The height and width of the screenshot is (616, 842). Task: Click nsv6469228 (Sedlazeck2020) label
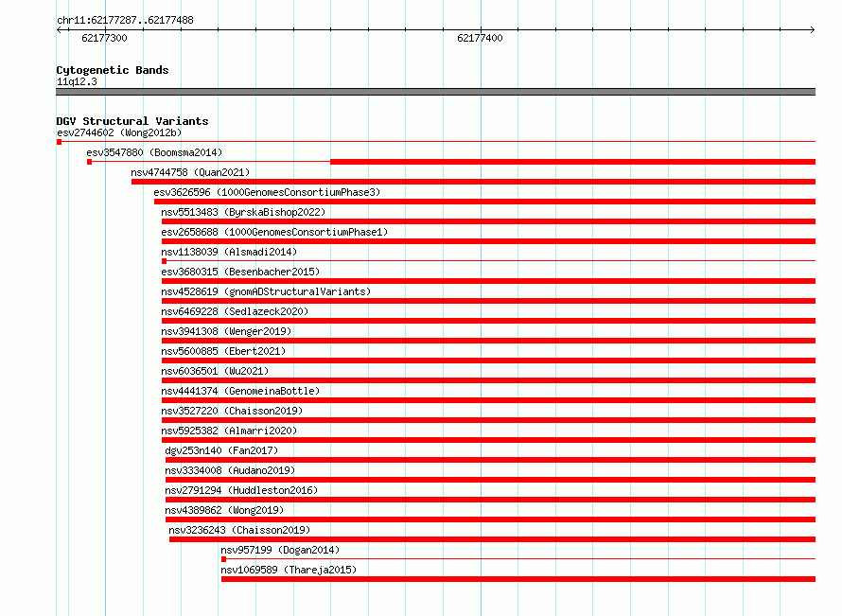click(x=235, y=311)
